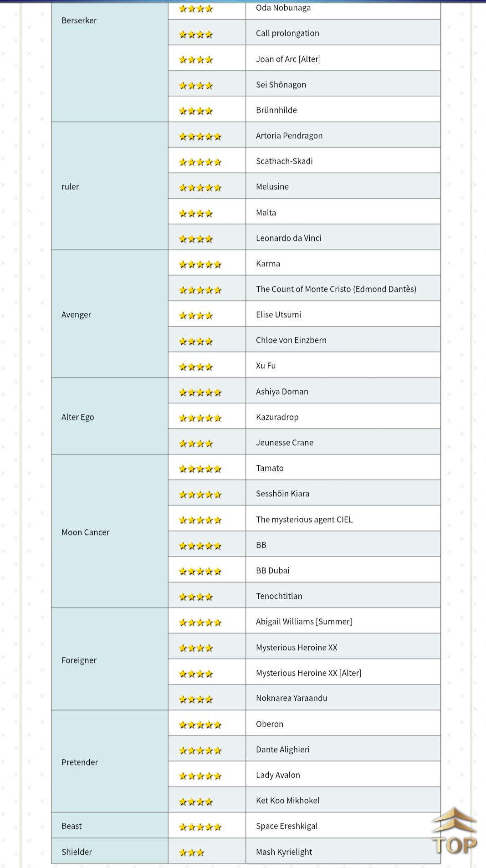Tap the TOP scroll-to-top icon
The height and width of the screenshot is (868, 486).
pos(454,831)
